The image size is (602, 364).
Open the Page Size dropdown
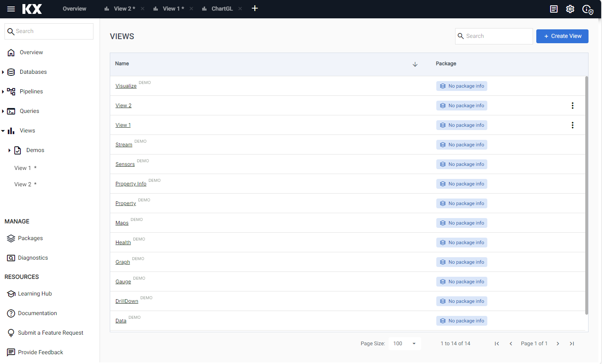404,344
